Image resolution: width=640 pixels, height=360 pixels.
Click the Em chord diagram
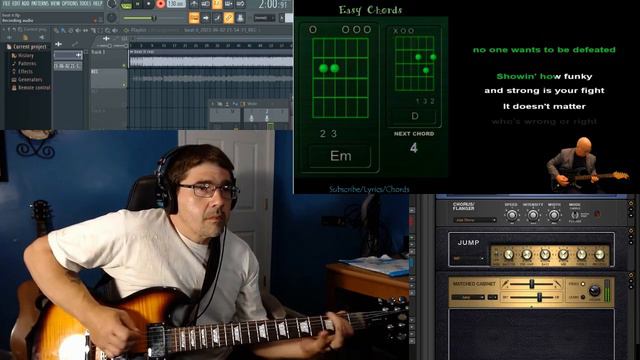pos(340,78)
